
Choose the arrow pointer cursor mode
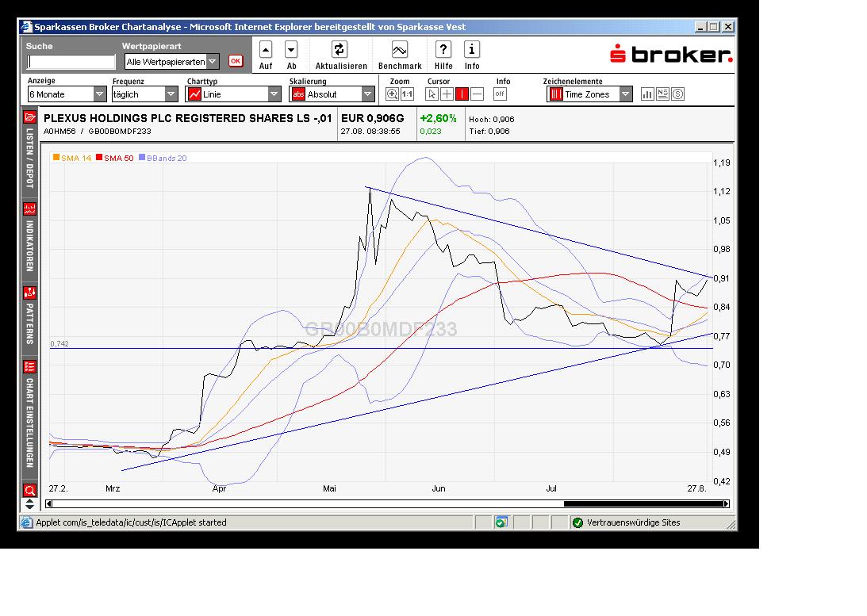(x=432, y=94)
